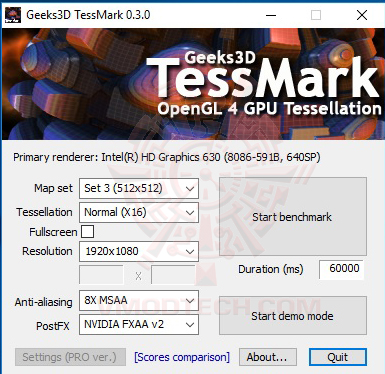Open the Map set dropdown
The image size is (385, 374).
(x=139, y=188)
